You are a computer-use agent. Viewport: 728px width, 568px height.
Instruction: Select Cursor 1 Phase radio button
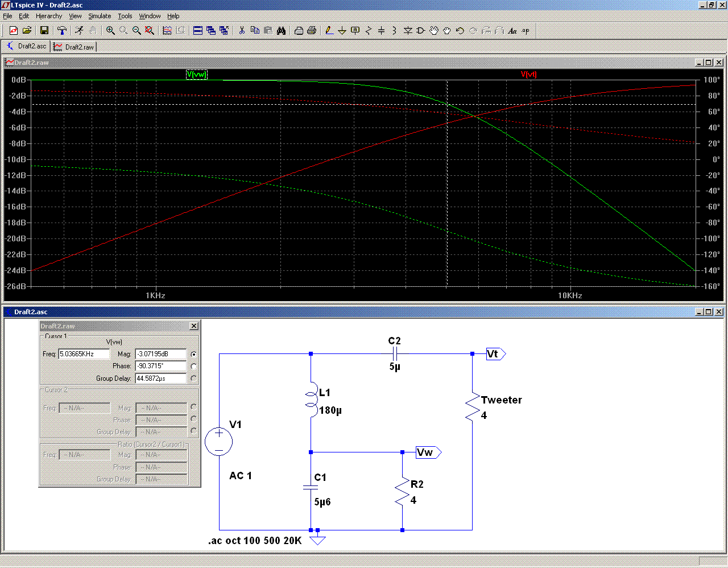click(194, 366)
